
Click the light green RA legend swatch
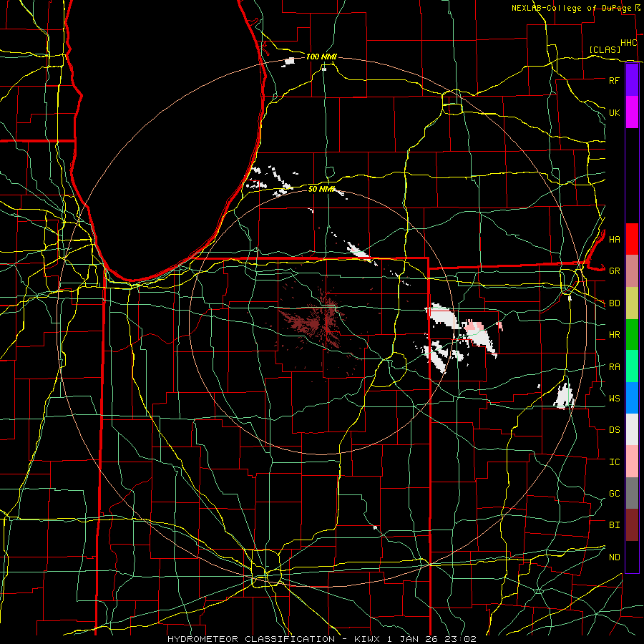tap(632, 366)
